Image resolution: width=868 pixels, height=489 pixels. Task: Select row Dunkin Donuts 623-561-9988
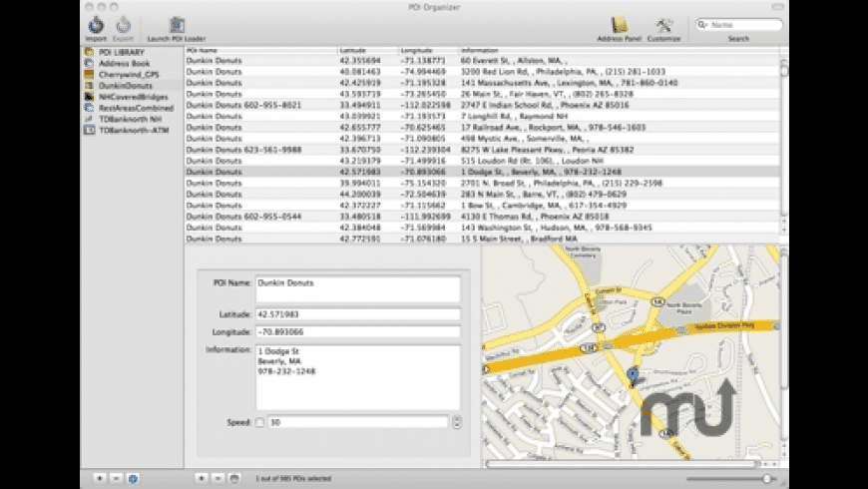click(482, 150)
